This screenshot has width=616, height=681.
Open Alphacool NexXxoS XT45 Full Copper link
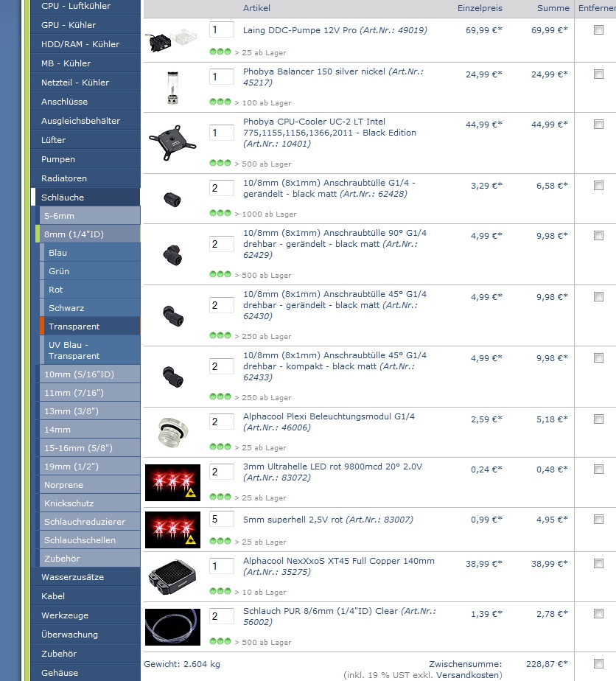(x=339, y=566)
